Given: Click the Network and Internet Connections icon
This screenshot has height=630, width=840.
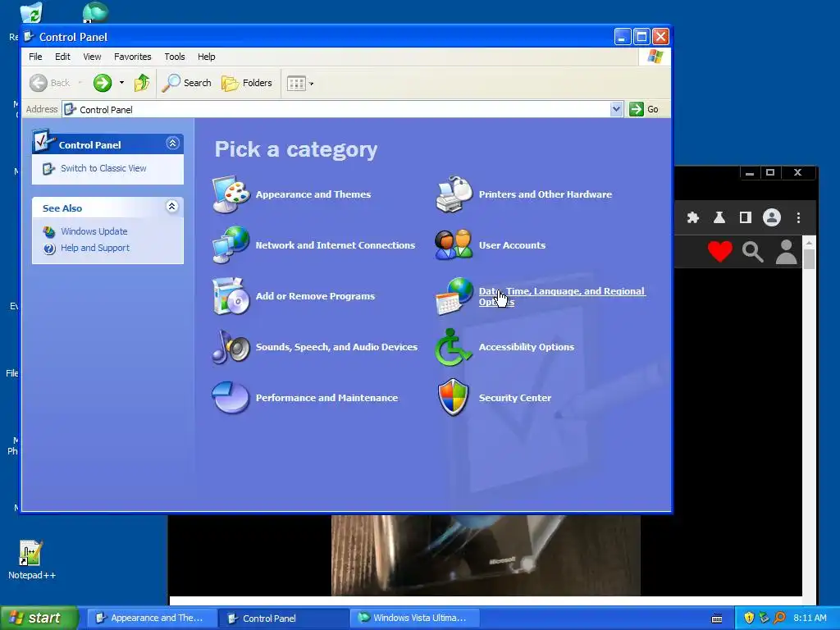Looking at the screenshot, I should pos(231,244).
